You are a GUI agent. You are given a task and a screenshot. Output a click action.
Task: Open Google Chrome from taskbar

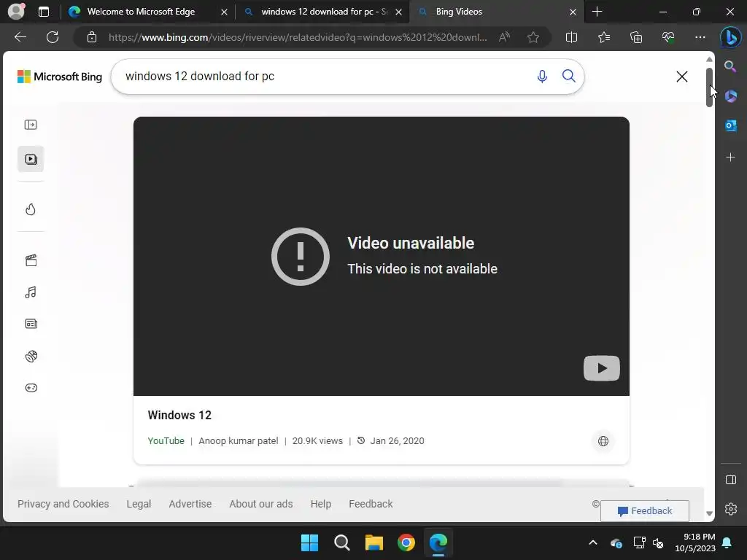406,542
